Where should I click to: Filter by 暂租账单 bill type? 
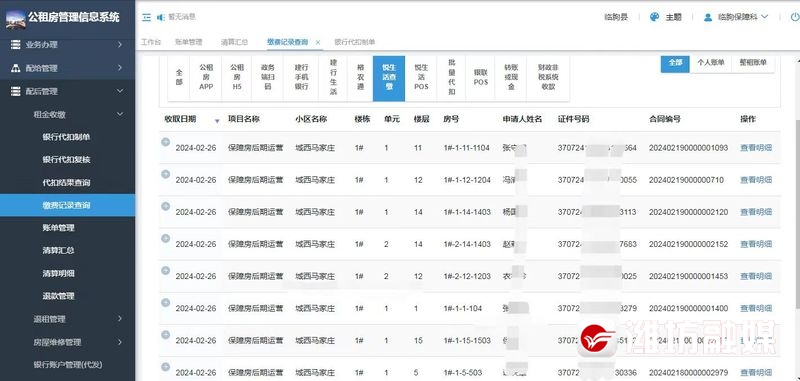[x=753, y=63]
